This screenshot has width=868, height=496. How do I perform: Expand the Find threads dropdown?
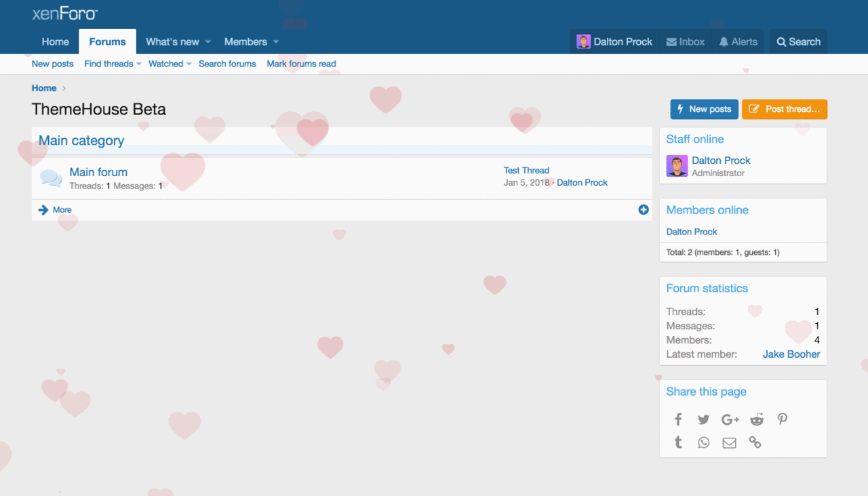pos(139,64)
